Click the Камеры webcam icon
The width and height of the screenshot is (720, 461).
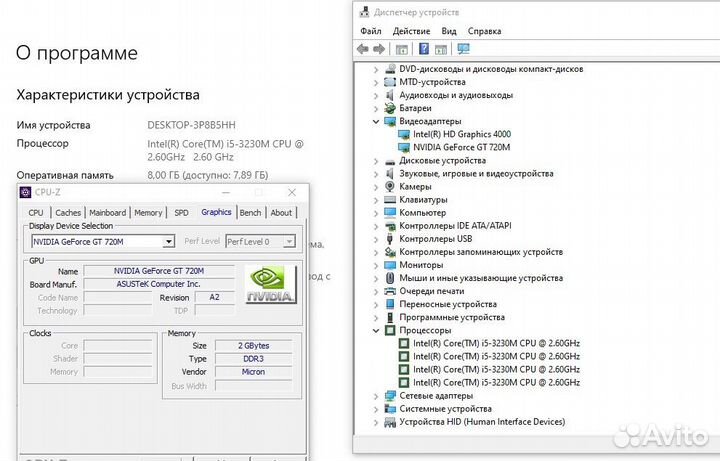(x=390, y=186)
